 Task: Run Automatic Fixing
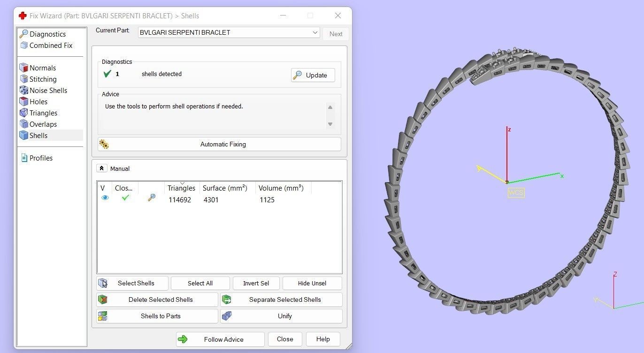click(x=219, y=144)
